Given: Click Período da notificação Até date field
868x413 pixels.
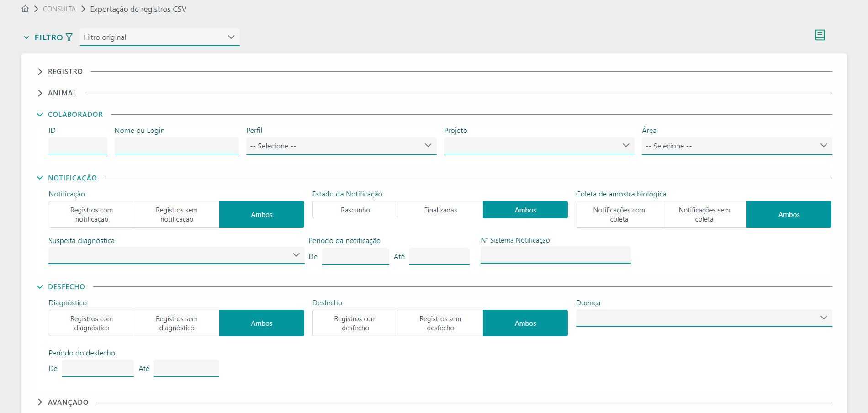Looking at the screenshot, I should 439,256.
